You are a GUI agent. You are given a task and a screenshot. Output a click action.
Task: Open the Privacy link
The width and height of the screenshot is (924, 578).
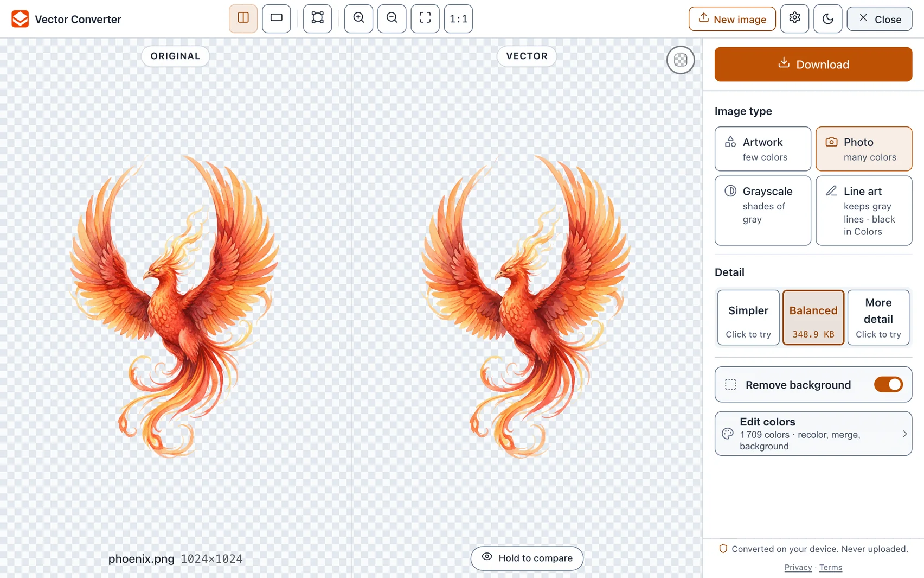(x=798, y=567)
